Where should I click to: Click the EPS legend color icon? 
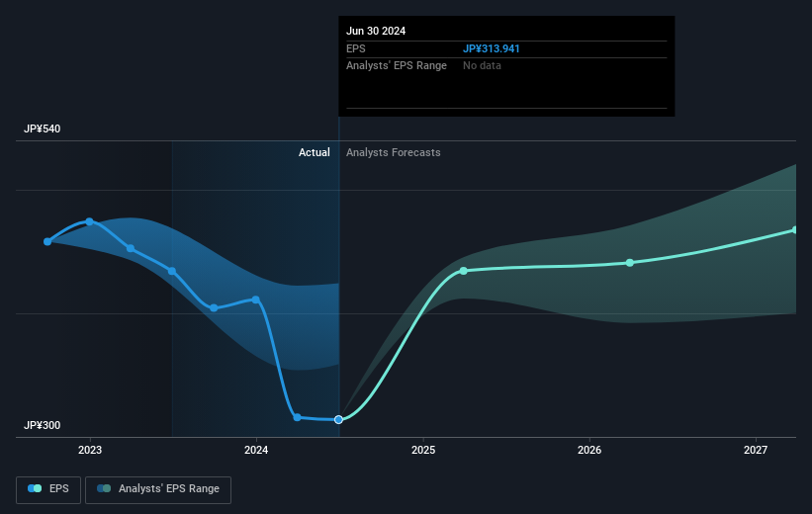(35, 488)
